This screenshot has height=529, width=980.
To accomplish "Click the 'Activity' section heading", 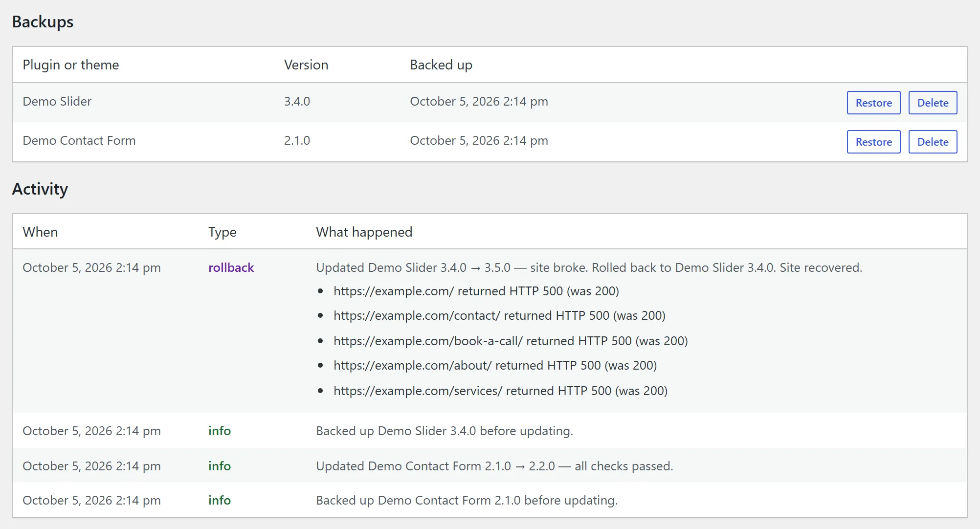I will point(40,189).
